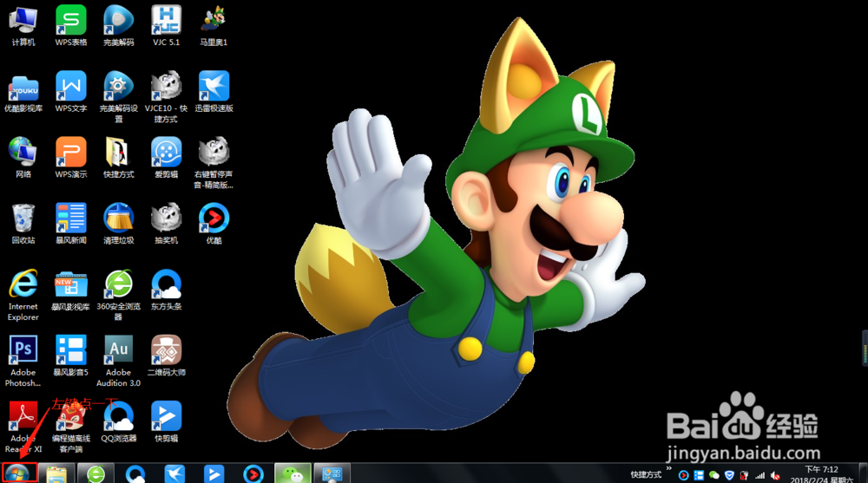Viewport: 868px width, 483px height.
Task: Select the QQ浏览器 desktop icon
Action: tap(118, 421)
